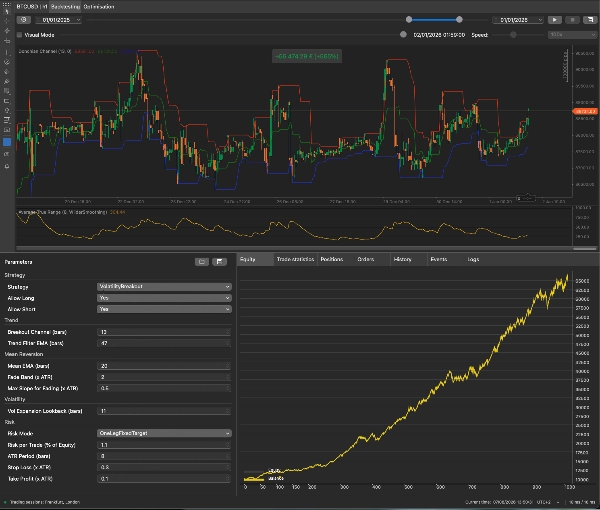This screenshot has height=510, width=600.
Task: Choose the horizontal line drawing tool
Action: [x=7, y=41]
